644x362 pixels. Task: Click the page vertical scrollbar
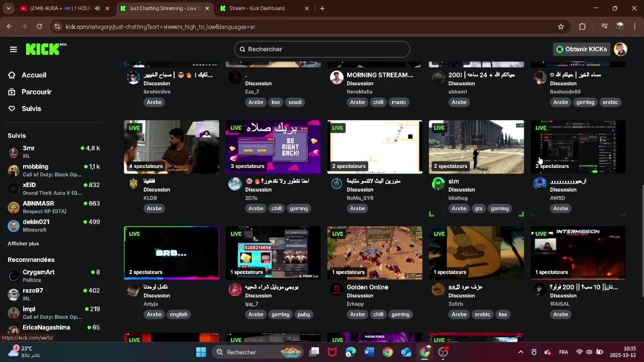[x=641, y=241]
